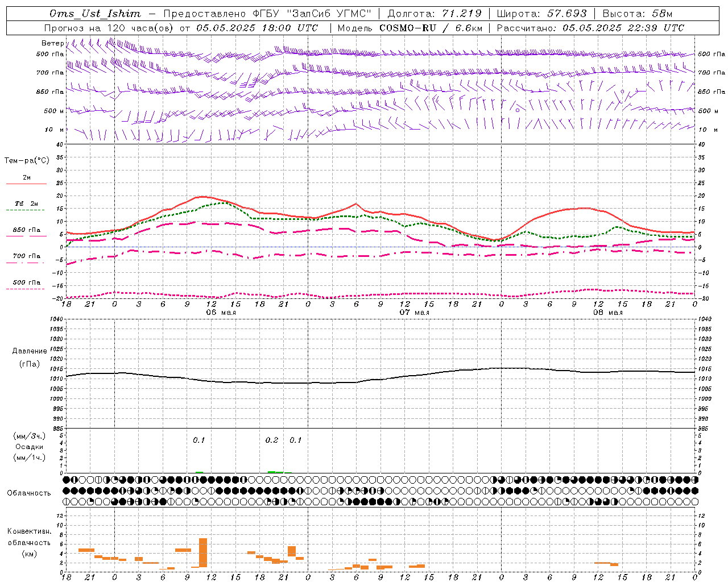The image size is (728, 582).
Task: Click the tallest orange convective cloud bar
Action: [203, 552]
